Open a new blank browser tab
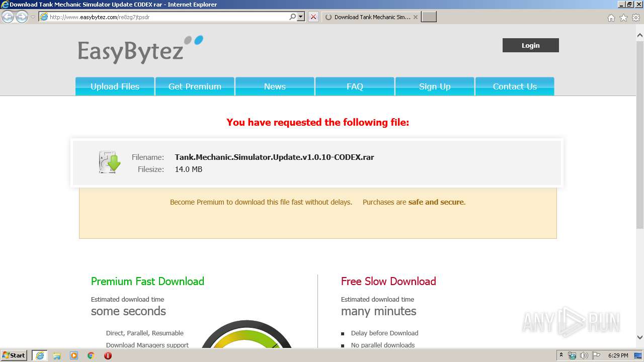 [429, 17]
